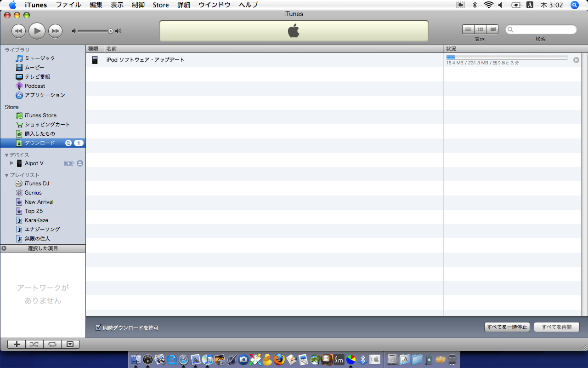This screenshot has width=588, height=368.
Task: Add a new playlist with the plus button
Action: [x=17, y=344]
